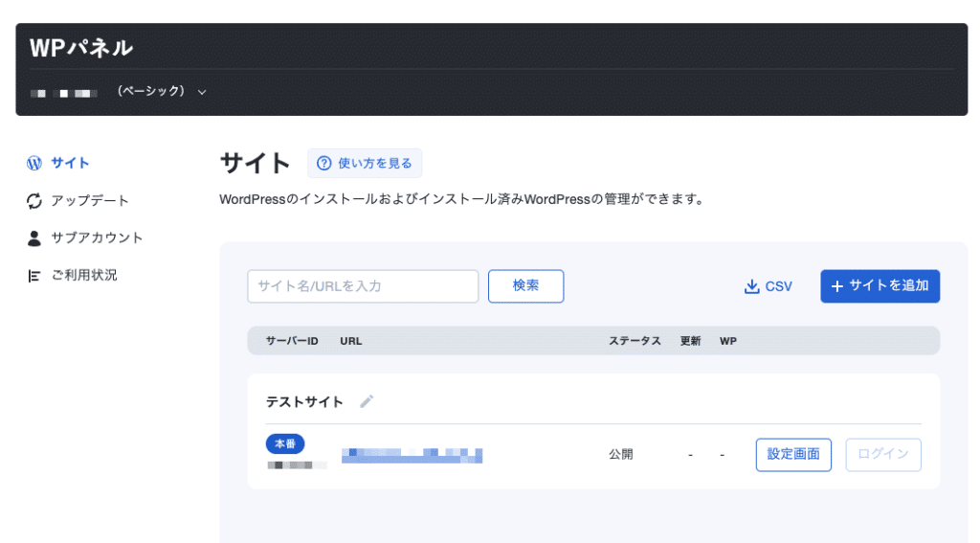Click the WP column header
The image size is (980, 543).
click(x=728, y=341)
